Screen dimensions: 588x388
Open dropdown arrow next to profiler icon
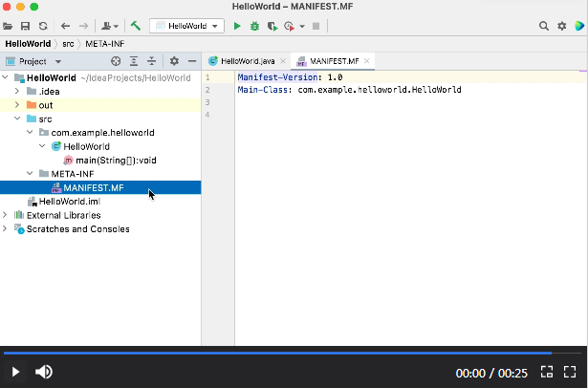302,26
